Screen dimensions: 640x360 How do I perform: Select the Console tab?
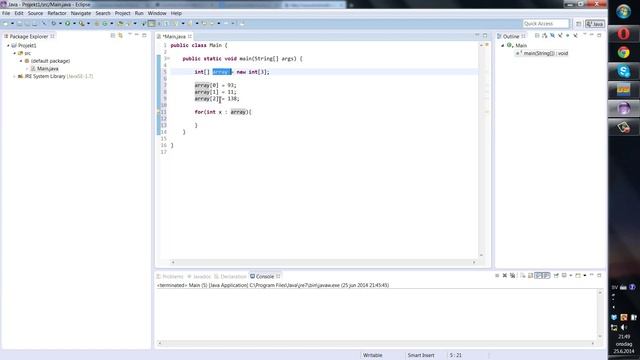click(x=264, y=276)
